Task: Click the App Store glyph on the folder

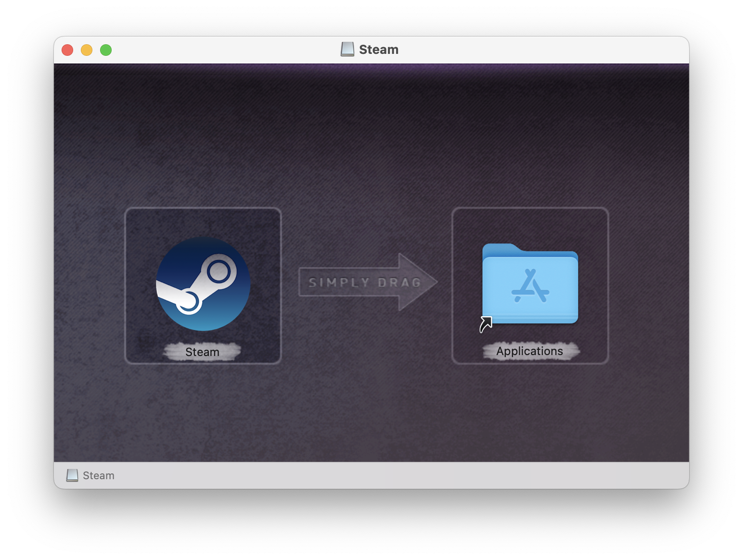Action: [x=530, y=286]
